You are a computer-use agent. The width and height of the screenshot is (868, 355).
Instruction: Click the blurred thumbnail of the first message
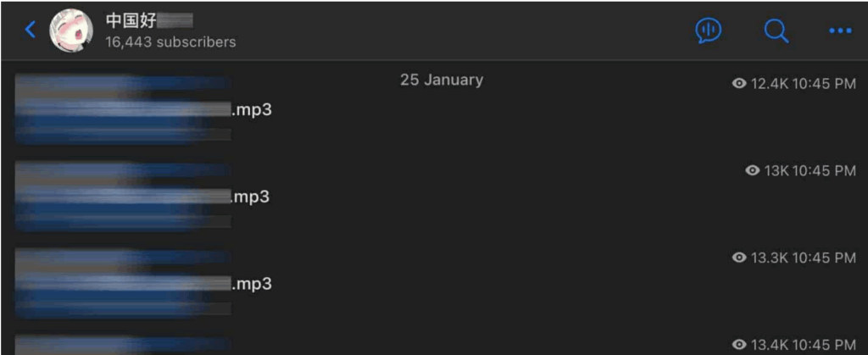(123, 108)
